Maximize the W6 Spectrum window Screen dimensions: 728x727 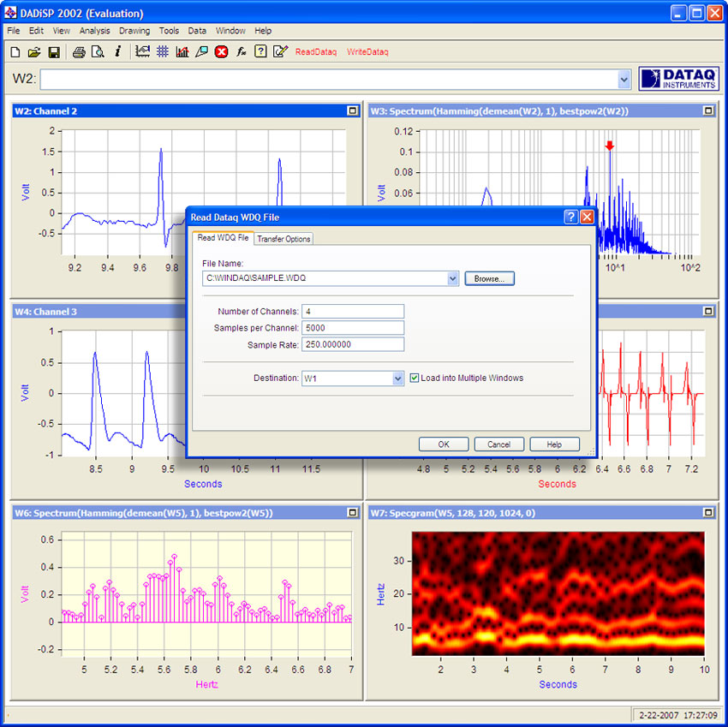click(x=352, y=513)
